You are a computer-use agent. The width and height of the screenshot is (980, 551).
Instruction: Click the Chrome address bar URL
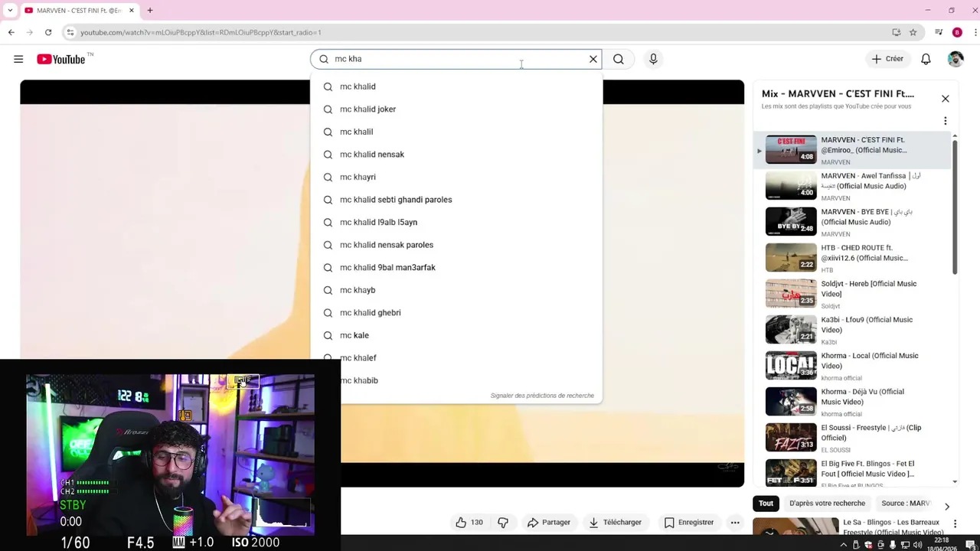point(201,32)
